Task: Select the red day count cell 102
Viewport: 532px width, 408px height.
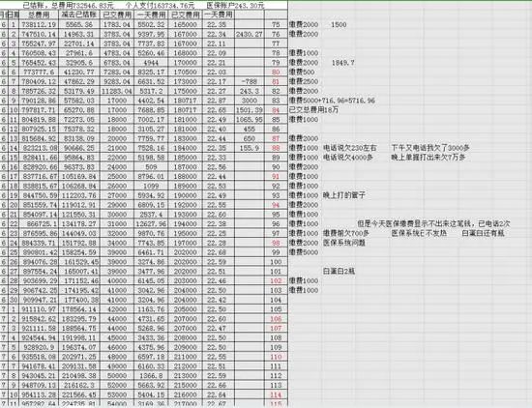Action: point(276,280)
